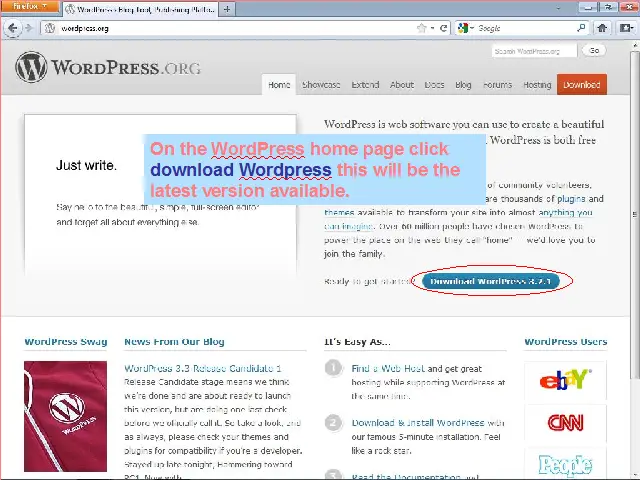The height and width of the screenshot is (480, 640).
Task: Open the bookmarks toolbar icon at far right
Action: 626,28
